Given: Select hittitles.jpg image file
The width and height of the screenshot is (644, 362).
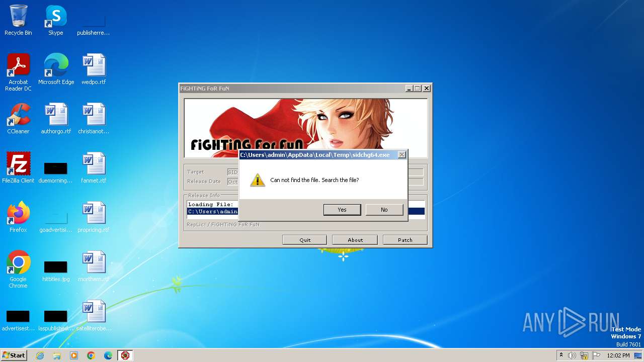Looking at the screenshot, I should click(56, 271).
